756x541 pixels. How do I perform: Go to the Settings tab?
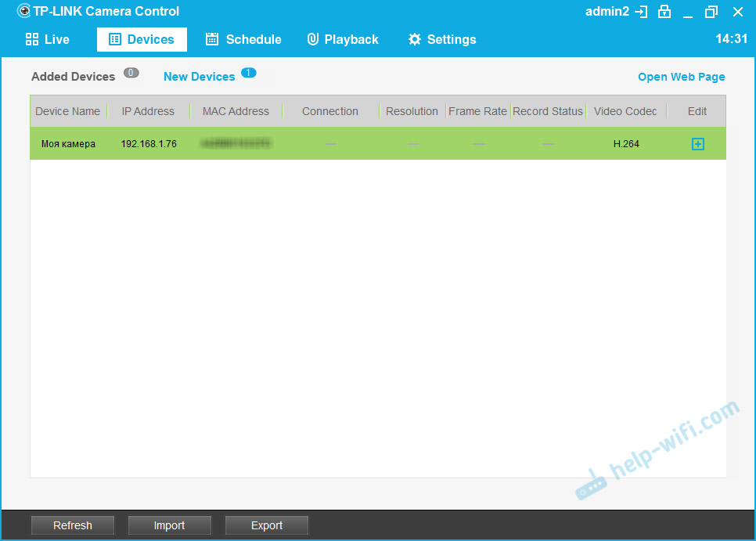pos(441,39)
